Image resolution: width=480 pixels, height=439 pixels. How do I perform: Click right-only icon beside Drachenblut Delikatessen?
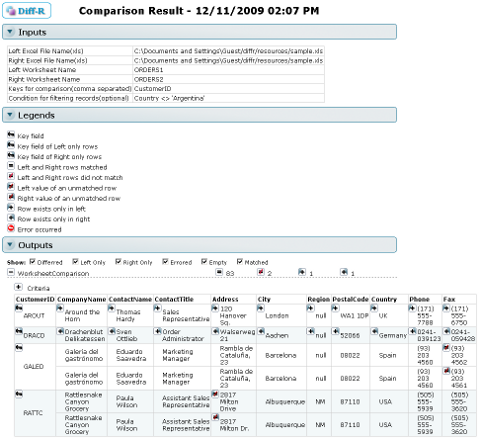point(60,331)
